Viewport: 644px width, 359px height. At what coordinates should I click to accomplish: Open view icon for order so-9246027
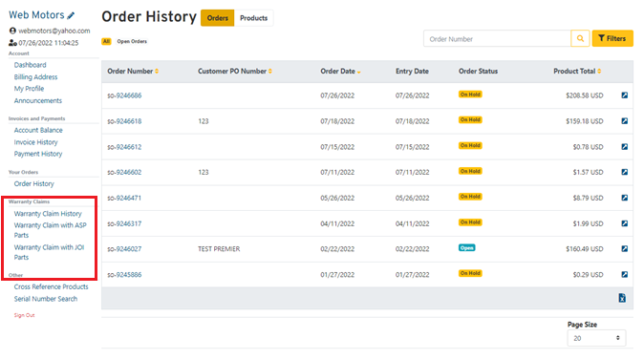tap(624, 248)
